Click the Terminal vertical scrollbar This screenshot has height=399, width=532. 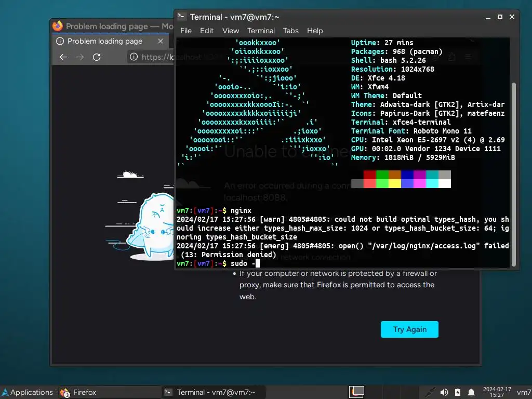(514, 174)
